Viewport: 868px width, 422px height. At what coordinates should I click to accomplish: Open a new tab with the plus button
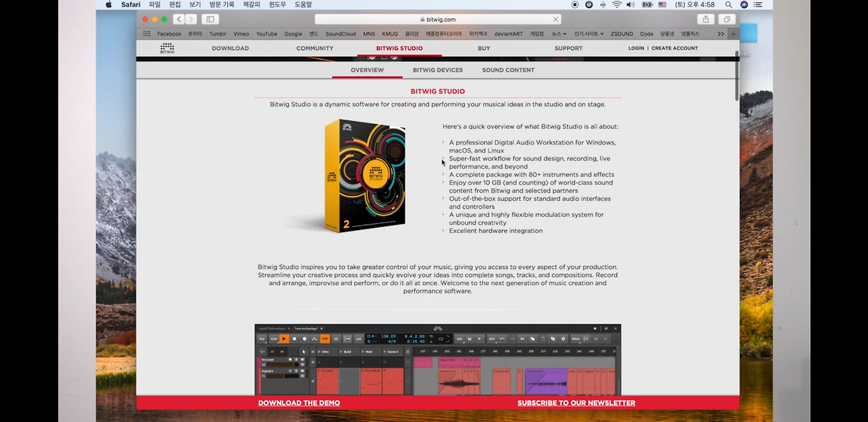tap(733, 33)
